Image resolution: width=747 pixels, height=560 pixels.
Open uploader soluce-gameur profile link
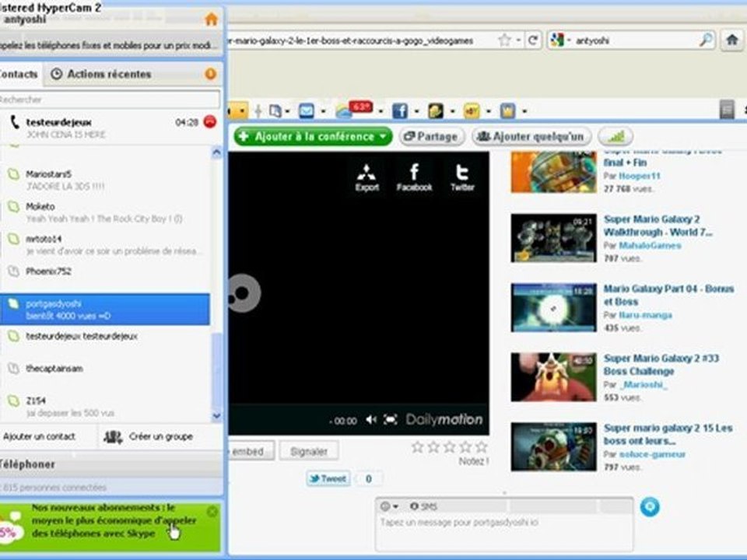pyautogui.click(x=652, y=453)
